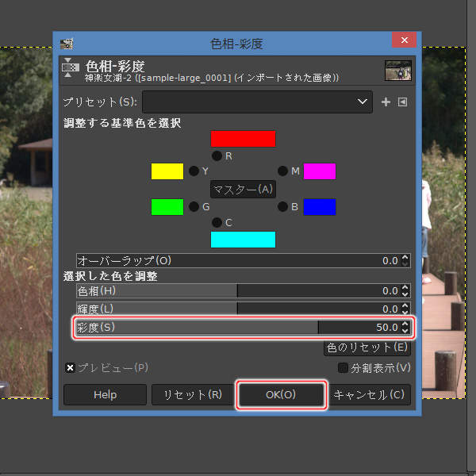The image size is (476, 476).
Task: Click the 色のリセット(E) button
Action: pos(367,347)
